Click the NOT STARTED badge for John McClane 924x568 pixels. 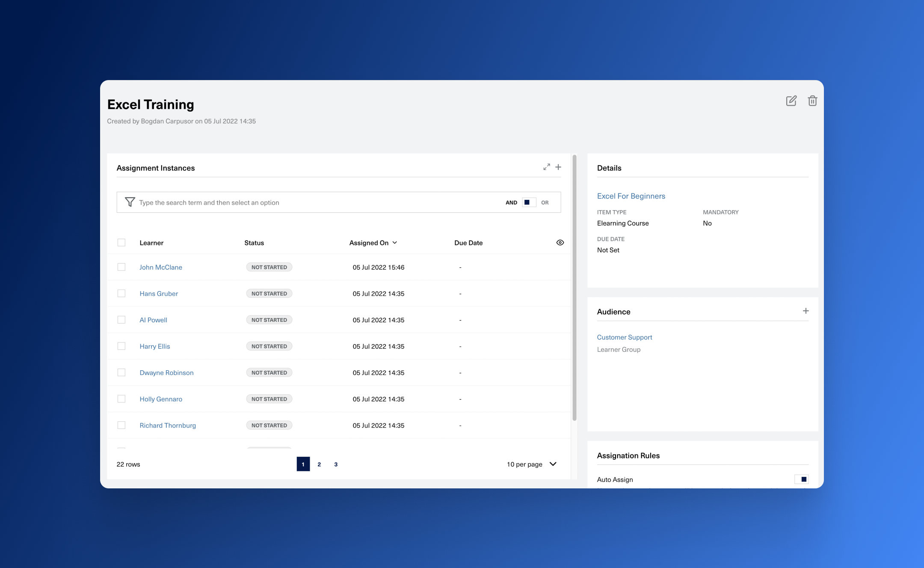coord(269,267)
